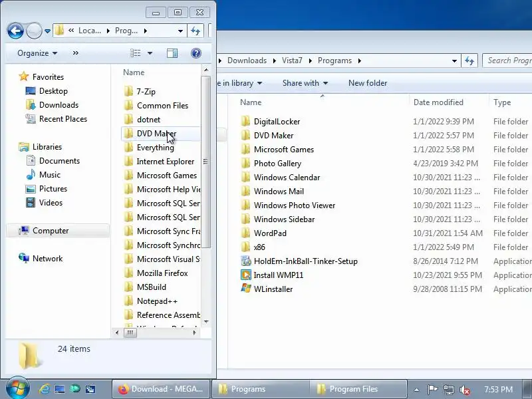532x399 pixels.
Task: Select the Mozilla Firefox folder
Action: pyautogui.click(x=161, y=273)
